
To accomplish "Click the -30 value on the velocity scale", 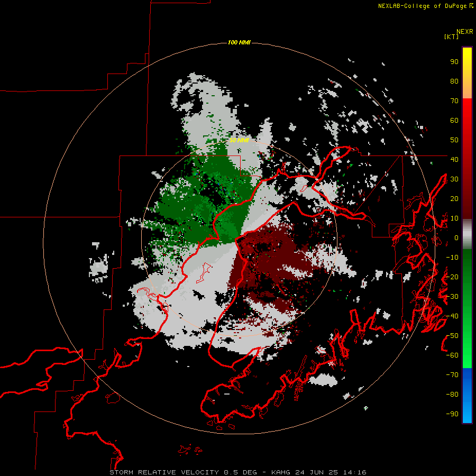I will tap(452, 297).
